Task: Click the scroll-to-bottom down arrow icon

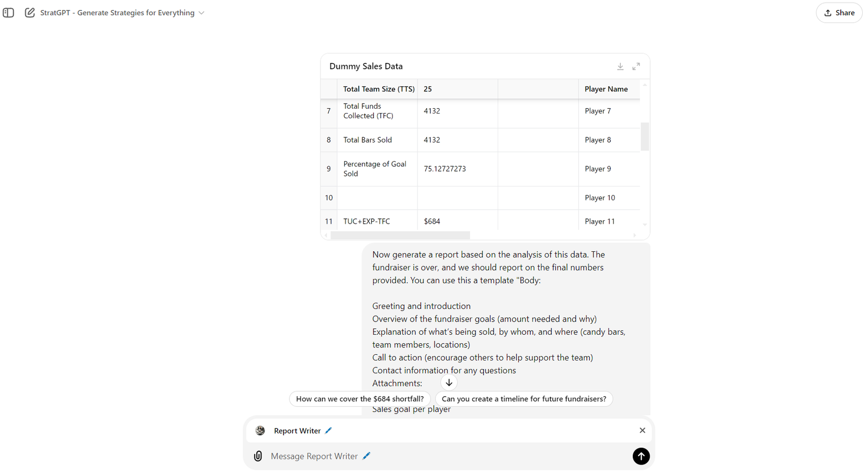Action: coord(449,383)
